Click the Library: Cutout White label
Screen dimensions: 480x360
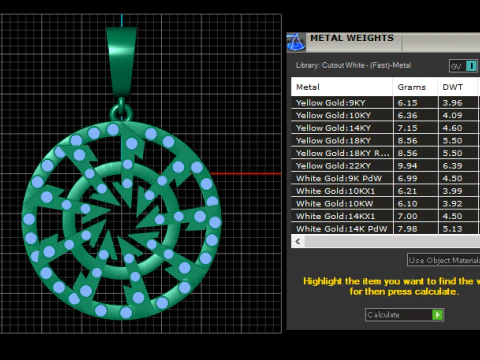tap(353, 65)
